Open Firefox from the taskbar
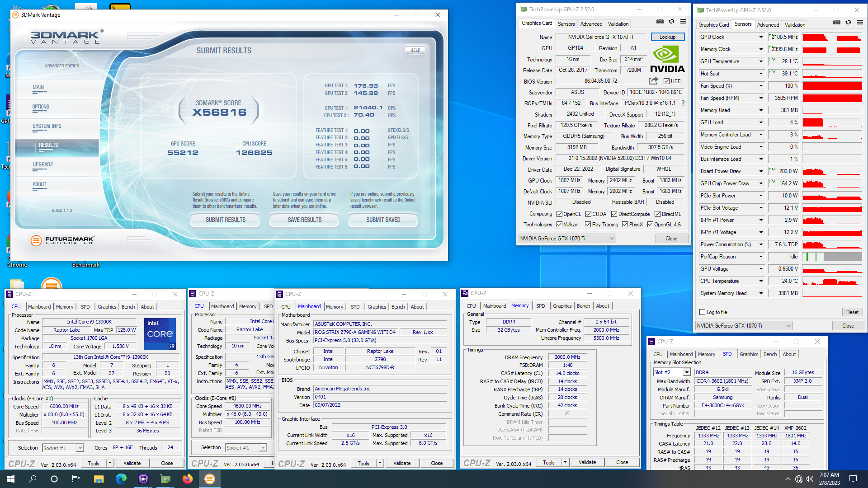 point(187,479)
